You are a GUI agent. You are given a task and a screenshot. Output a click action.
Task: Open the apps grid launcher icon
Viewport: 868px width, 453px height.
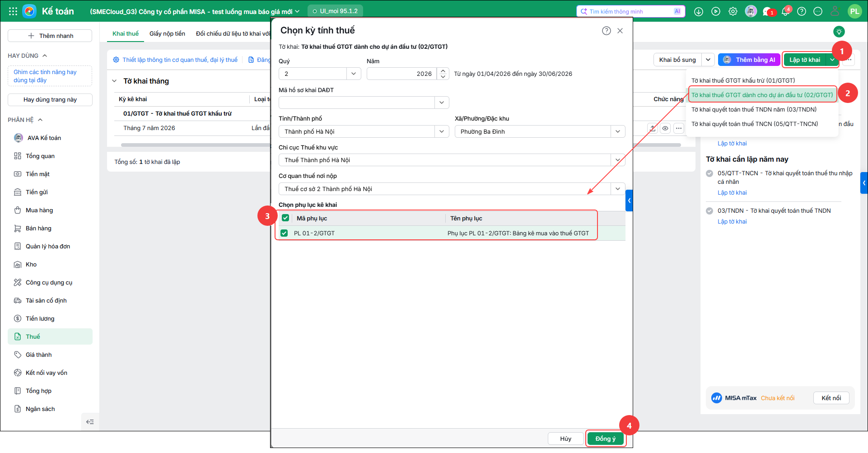point(13,11)
